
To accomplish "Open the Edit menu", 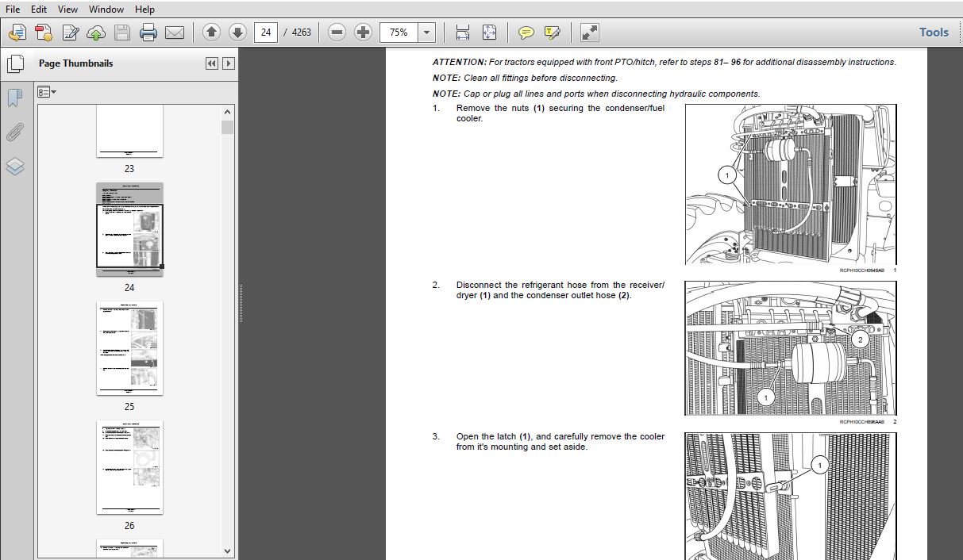I will (39, 10).
